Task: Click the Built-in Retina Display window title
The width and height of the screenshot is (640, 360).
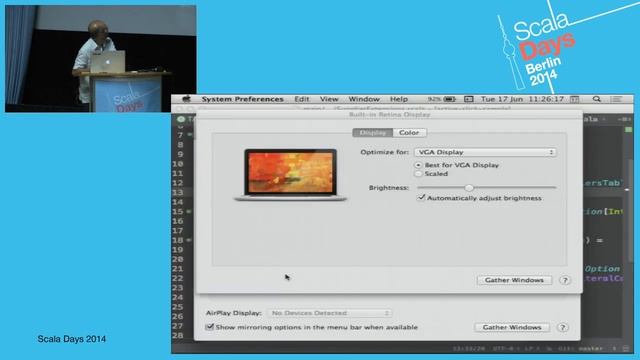Action: pos(389,115)
